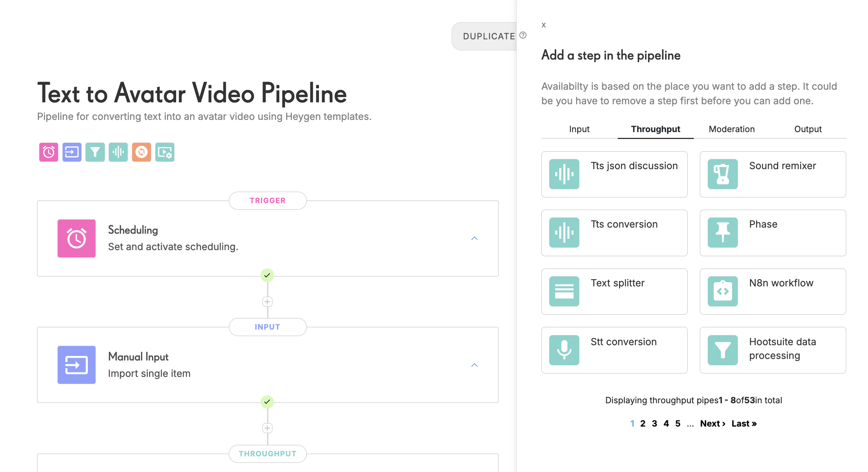Click the video settings icon in icon row
Screen dimensions: 868x472
tap(165, 152)
